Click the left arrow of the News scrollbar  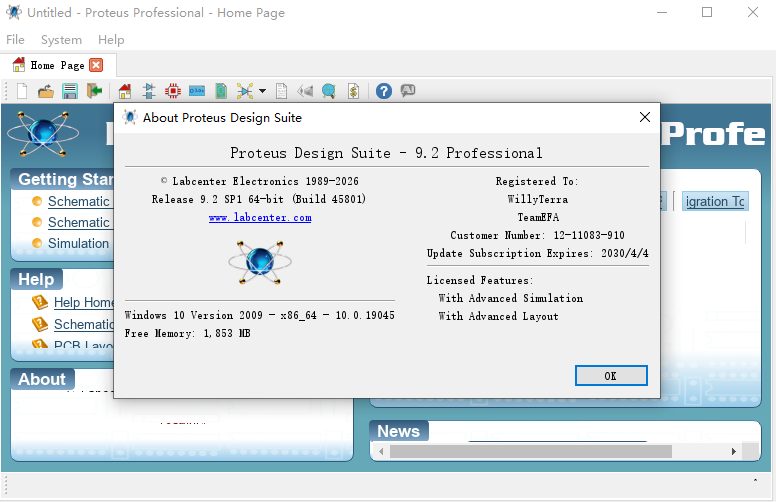[381, 452]
